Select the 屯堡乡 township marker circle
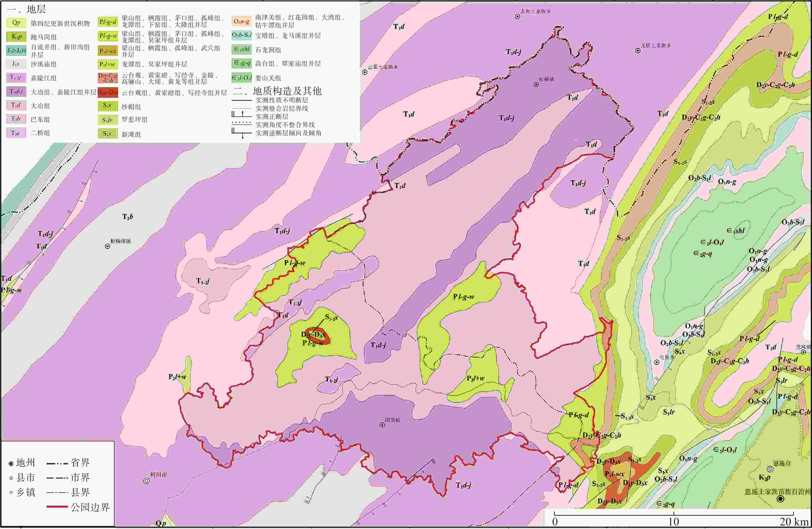This screenshot has height=529, width=812. click(x=656, y=362)
